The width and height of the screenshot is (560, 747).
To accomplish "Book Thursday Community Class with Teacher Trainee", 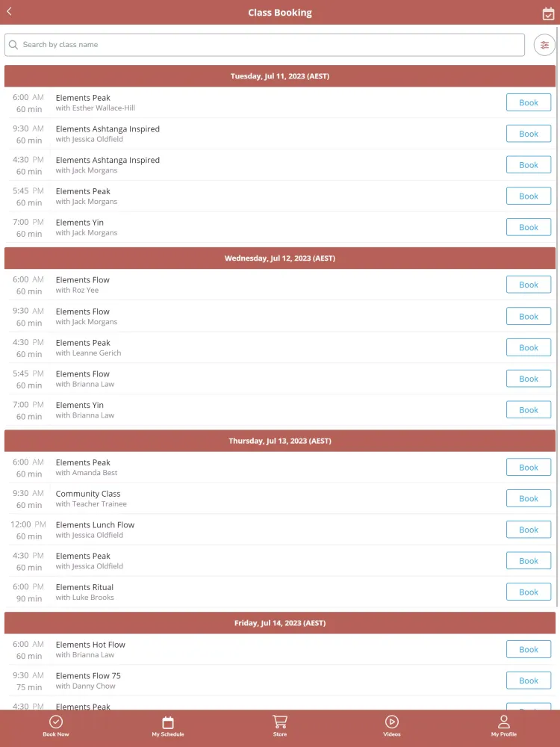I will click(x=529, y=498).
